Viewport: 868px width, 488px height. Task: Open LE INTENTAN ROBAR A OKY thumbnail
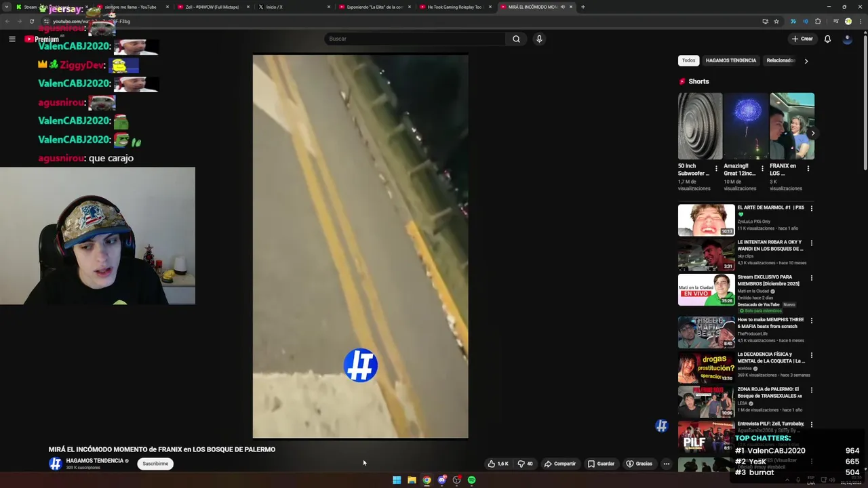coord(706,255)
